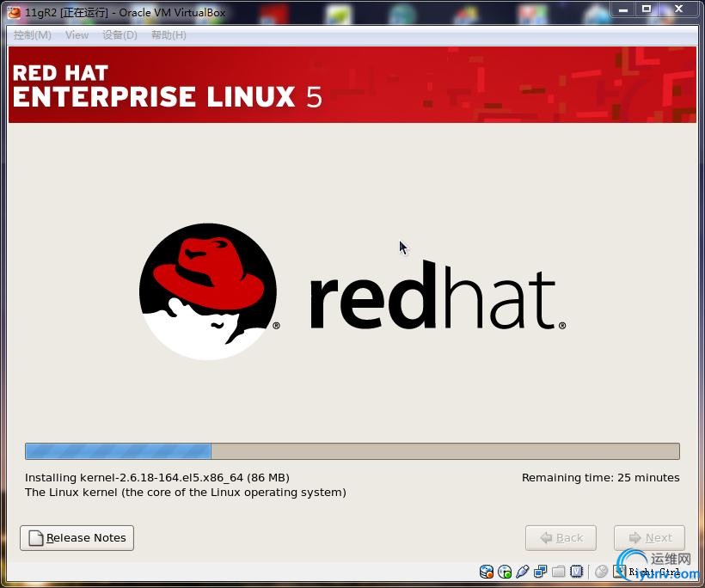This screenshot has height=588, width=705.
Task: Click the "11gR2 [正在运行] - Oracle VM VirtualBox" title
Action: coord(125,13)
